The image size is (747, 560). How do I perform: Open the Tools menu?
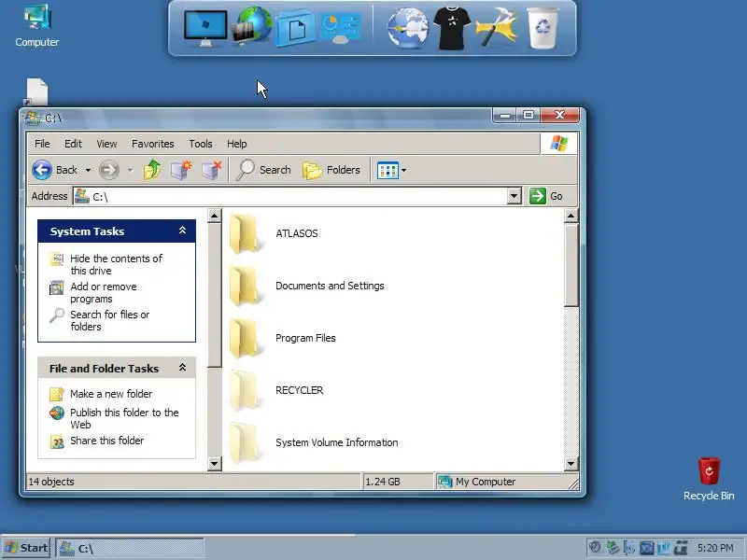[x=201, y=144]
